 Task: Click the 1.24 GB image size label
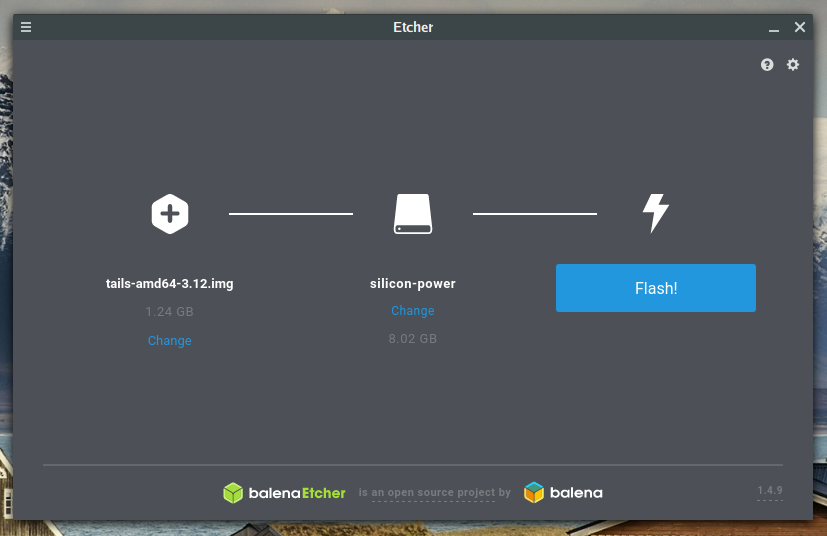pyautogui.click(x=169, y=312)
